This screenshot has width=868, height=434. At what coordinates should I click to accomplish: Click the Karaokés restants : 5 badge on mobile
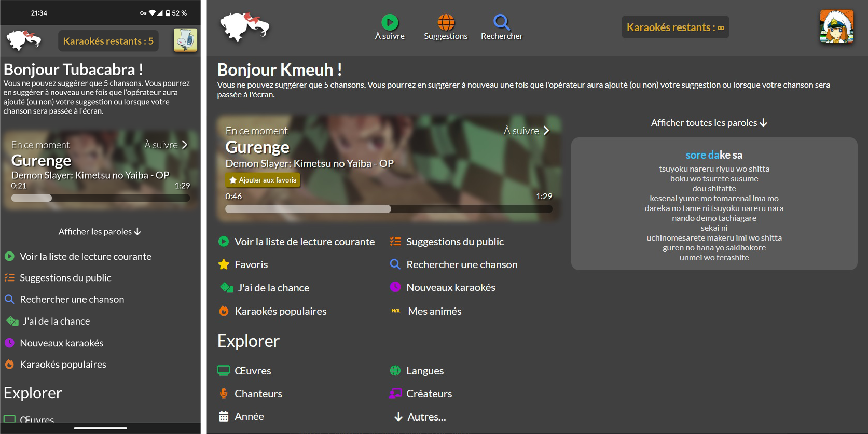[108, 41]
